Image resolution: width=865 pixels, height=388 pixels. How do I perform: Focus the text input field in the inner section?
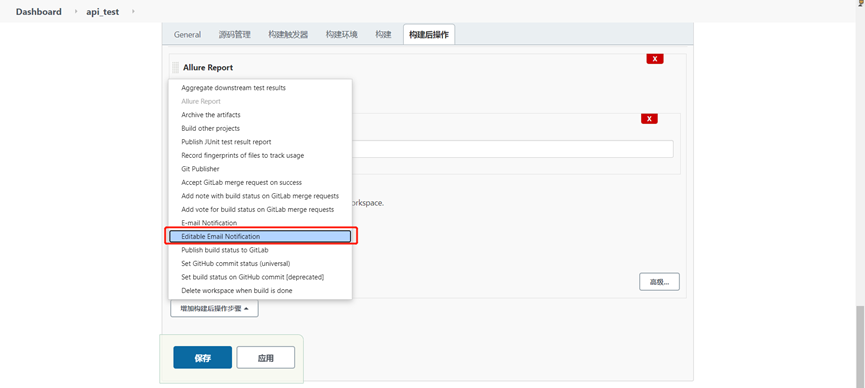(512, 149)
